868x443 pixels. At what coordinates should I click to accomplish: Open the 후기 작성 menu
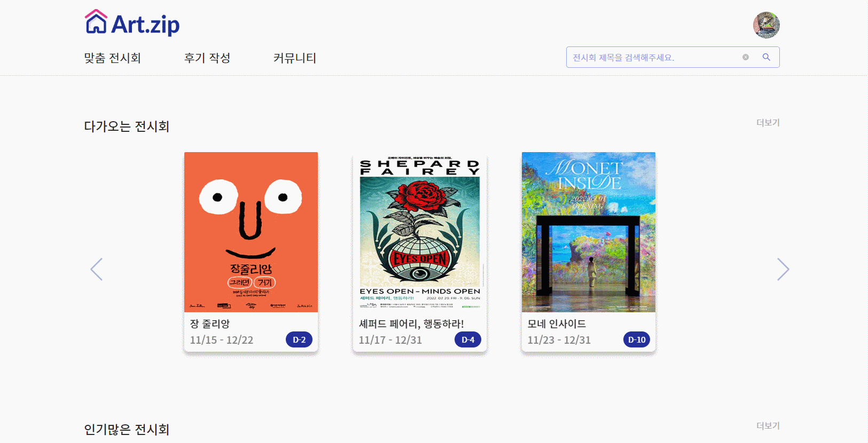207,58
